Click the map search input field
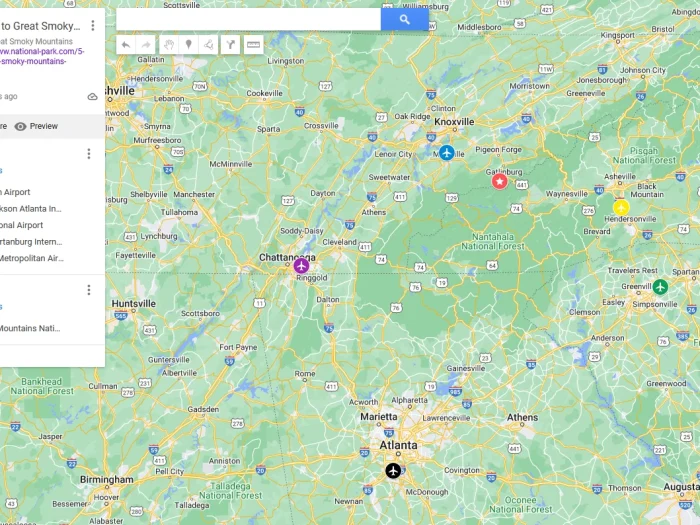The height and width of the screenshot is (525, 700). pyautogui.click(x=249, y=19)
